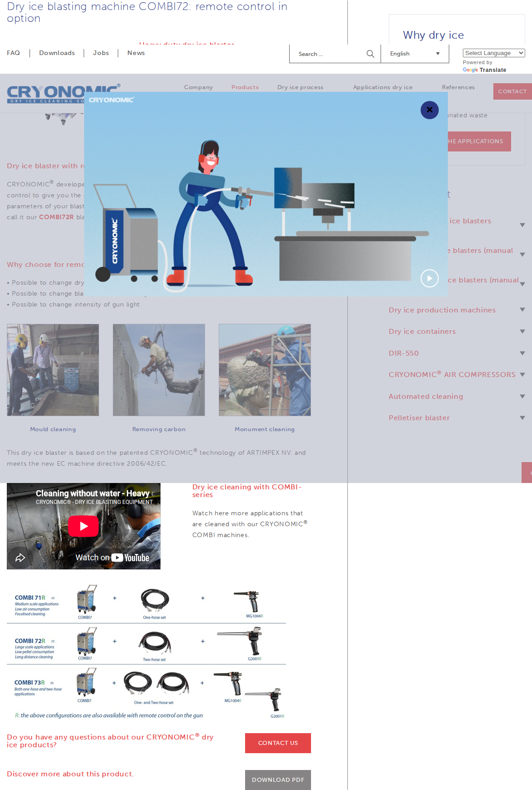Click the Dry ice containers link

click(422, 332)
